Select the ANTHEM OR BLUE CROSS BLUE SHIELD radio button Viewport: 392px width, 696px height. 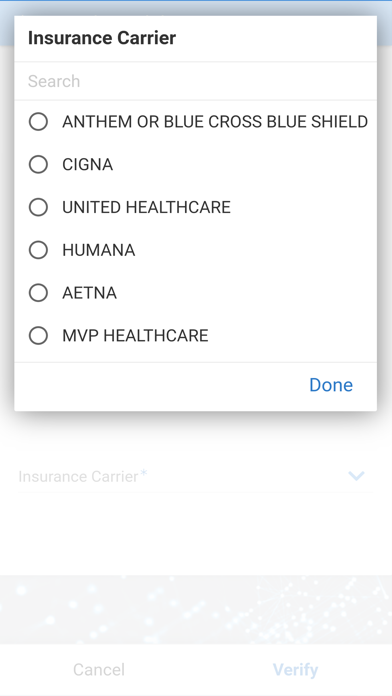click(x=38, y=122)
